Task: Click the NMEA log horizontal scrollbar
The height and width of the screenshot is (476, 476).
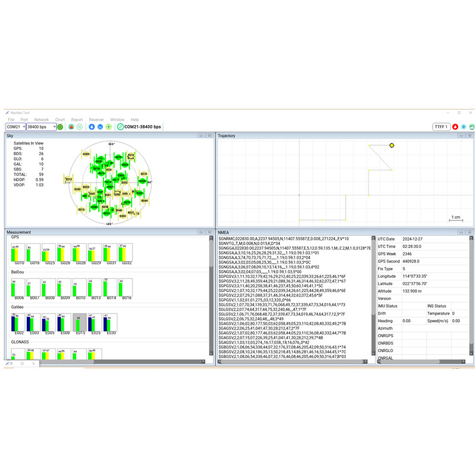Action: coord(293,362)
